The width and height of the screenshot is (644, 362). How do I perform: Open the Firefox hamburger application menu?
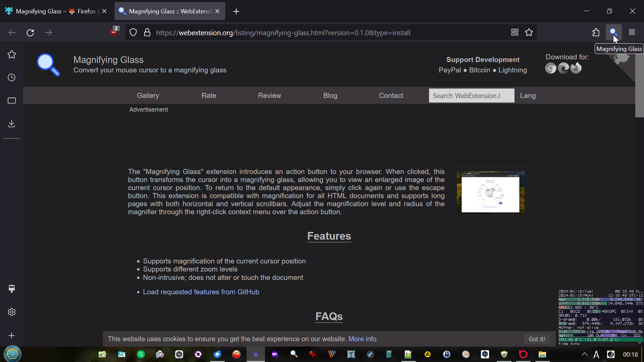click(x=632, y=32)
